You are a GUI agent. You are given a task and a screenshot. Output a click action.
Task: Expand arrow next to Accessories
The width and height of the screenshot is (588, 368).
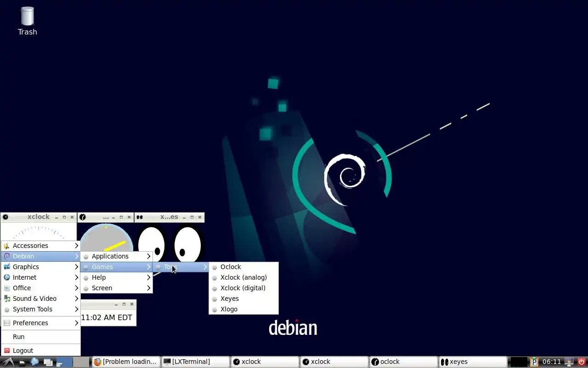coord(76,246)
